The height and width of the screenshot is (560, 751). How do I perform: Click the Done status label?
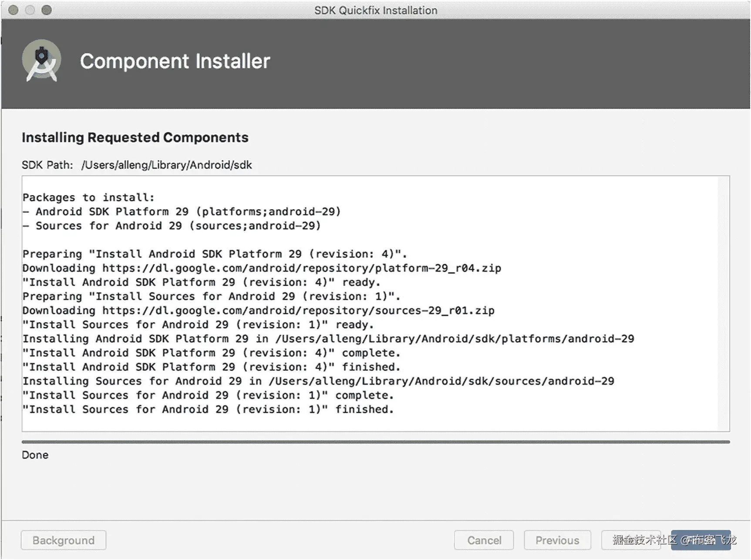(x=35, y=455)
